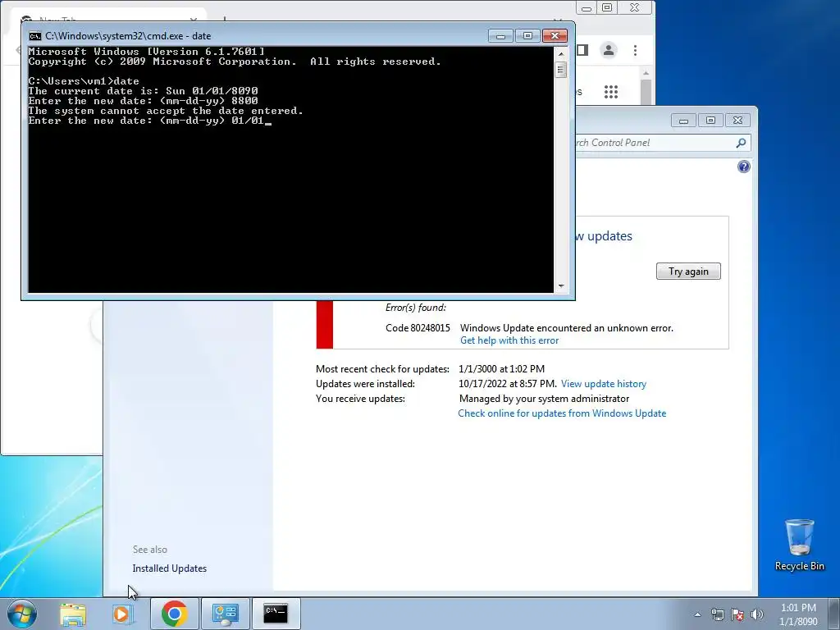The width and height of the screenshot is (840, 630).
Task: Click the cmd window scroll up arrow
Action: [x=561, y=53]
